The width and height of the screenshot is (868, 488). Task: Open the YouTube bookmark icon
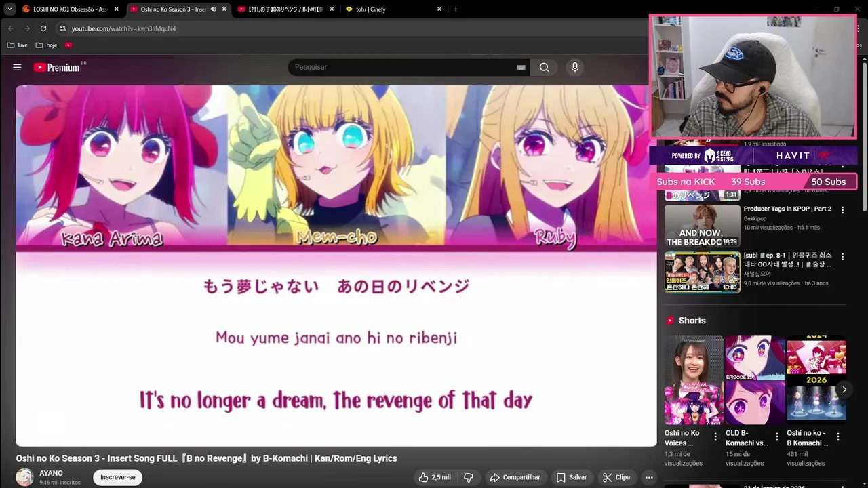[x=68, y=45]
